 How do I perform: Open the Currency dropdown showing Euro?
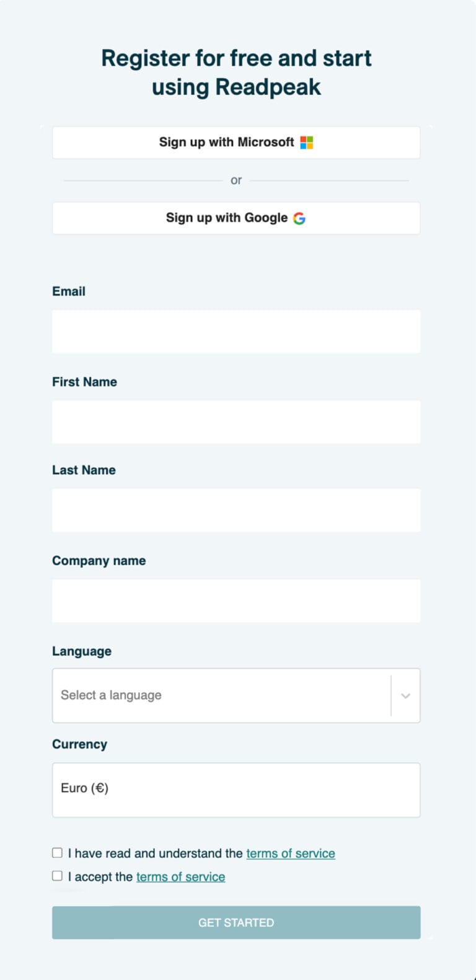[236, 788]
